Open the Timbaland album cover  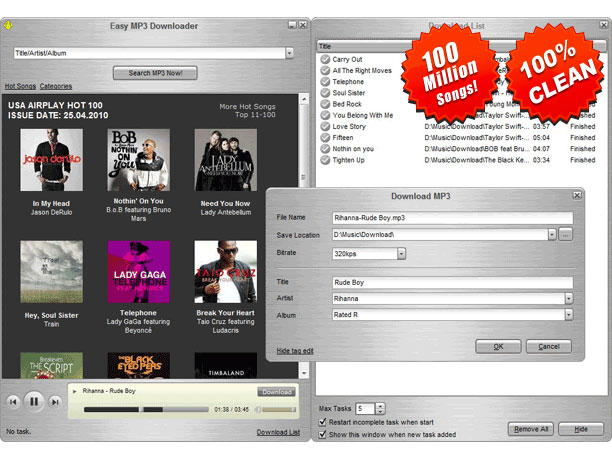pos(226,365)
